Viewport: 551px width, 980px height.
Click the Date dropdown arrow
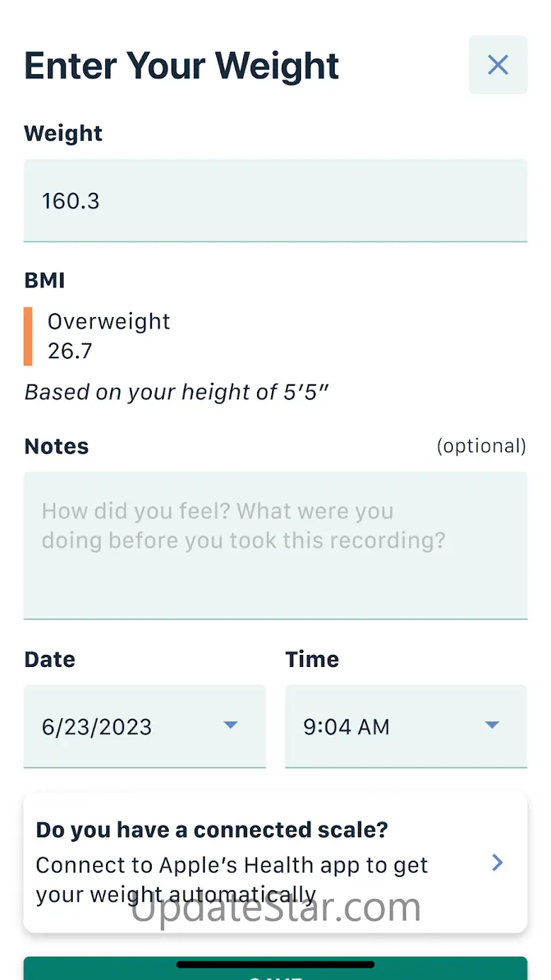pyautogui.click(x=230, y=725)
